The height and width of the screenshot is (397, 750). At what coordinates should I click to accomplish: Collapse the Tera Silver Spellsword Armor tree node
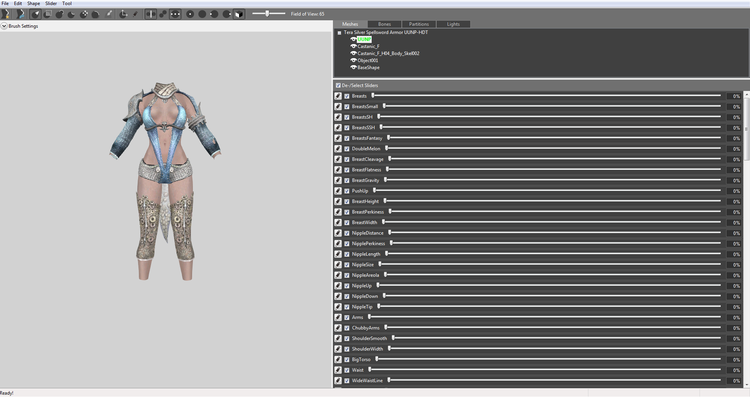point(339,33)
